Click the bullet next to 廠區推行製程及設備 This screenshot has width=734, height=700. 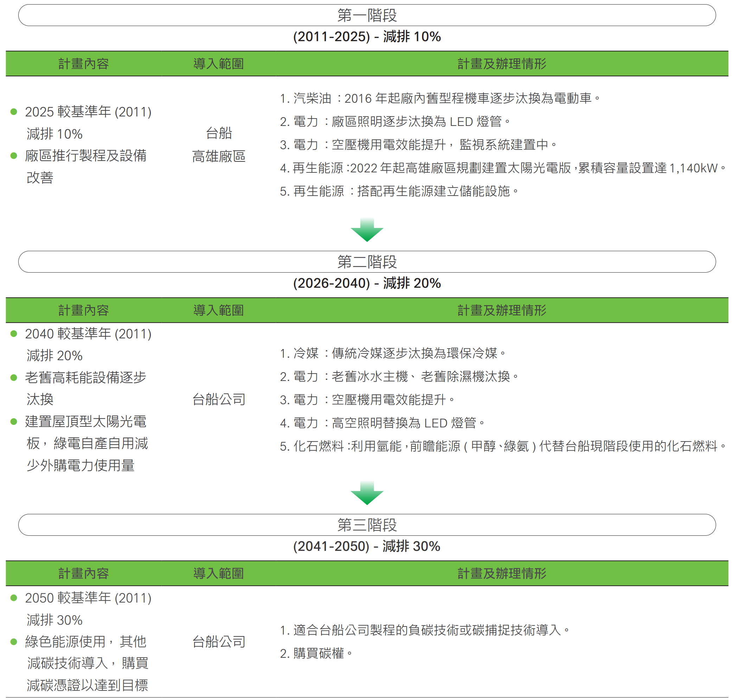coord(14,155)
